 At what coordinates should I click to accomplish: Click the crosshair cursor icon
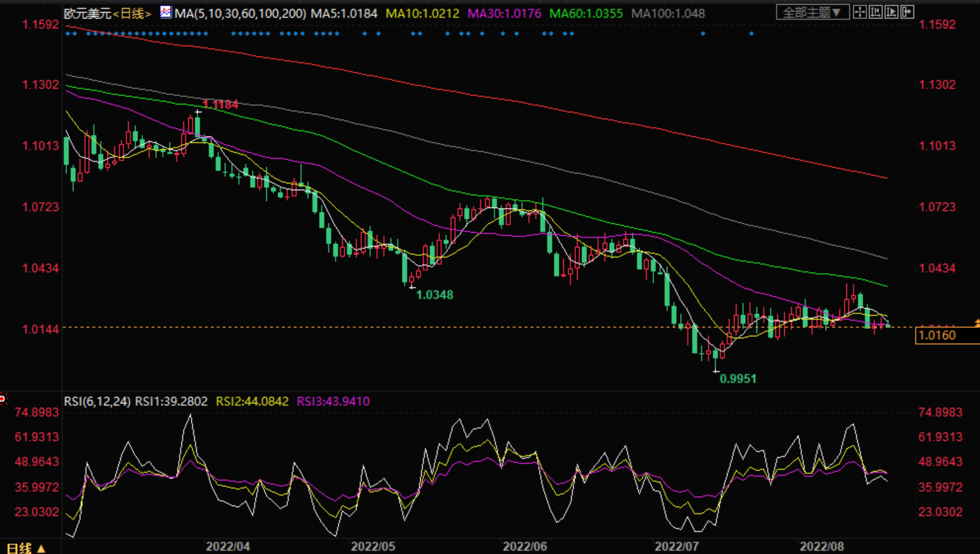point(860,12)
